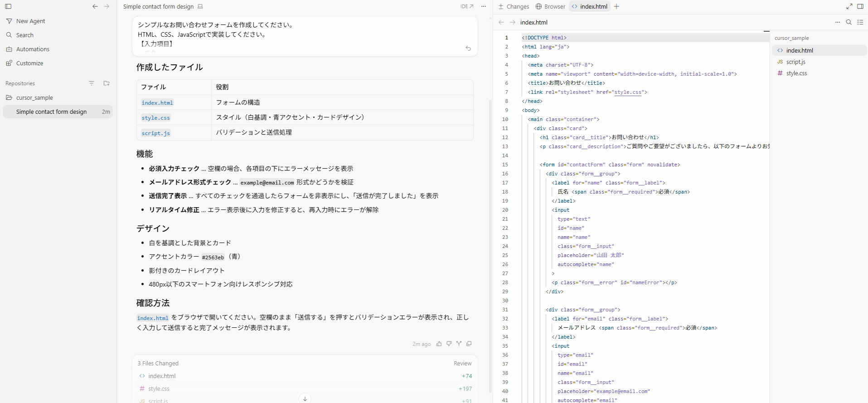Open editor more options ellipsis
This screenshot has width=868, height=403.
pos(837,22)
